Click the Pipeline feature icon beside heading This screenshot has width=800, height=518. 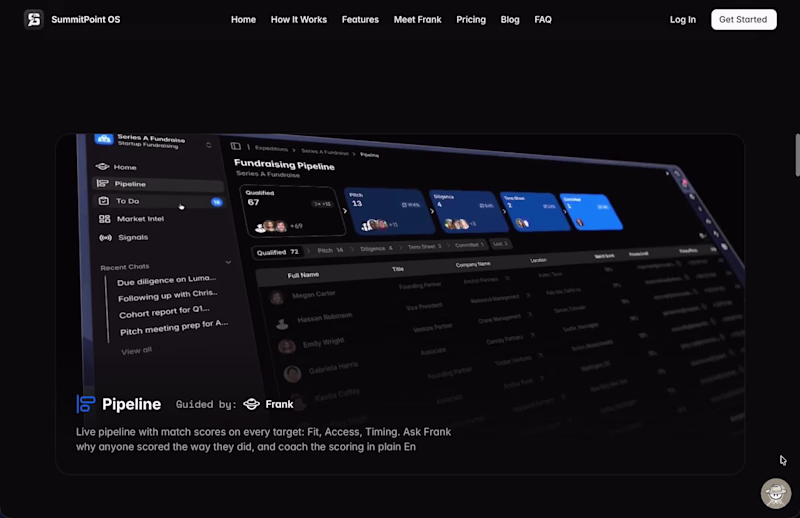85,404
